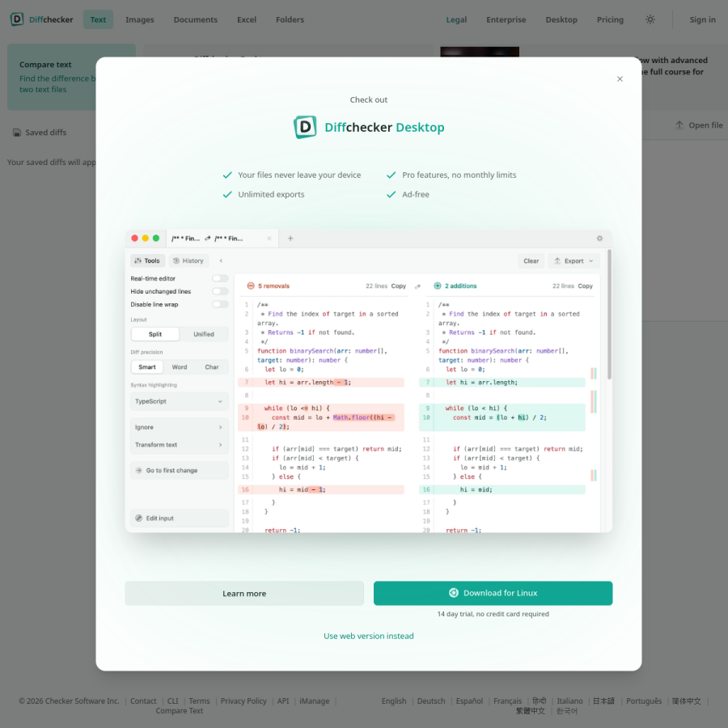Click the settings gear in app preview
Screen dimensions: 728x728
599,238
